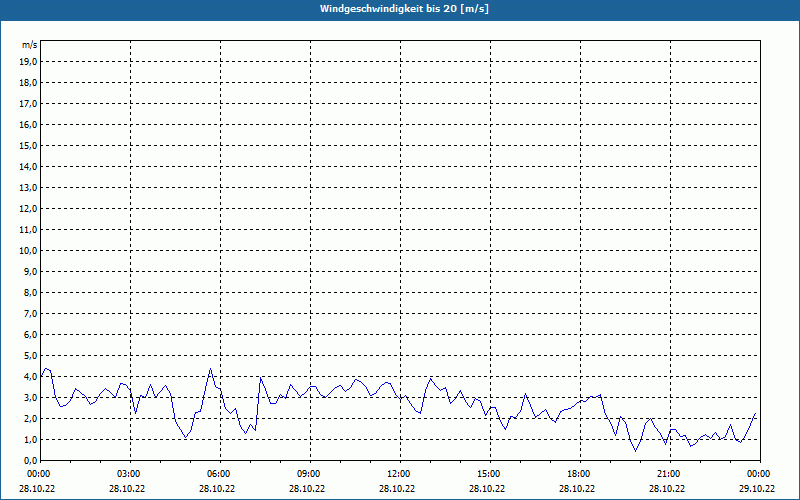The height and width of the screenshot is (500, 800).
Task: Click the 1,0 y-axis value
Action: click(31, 439)
